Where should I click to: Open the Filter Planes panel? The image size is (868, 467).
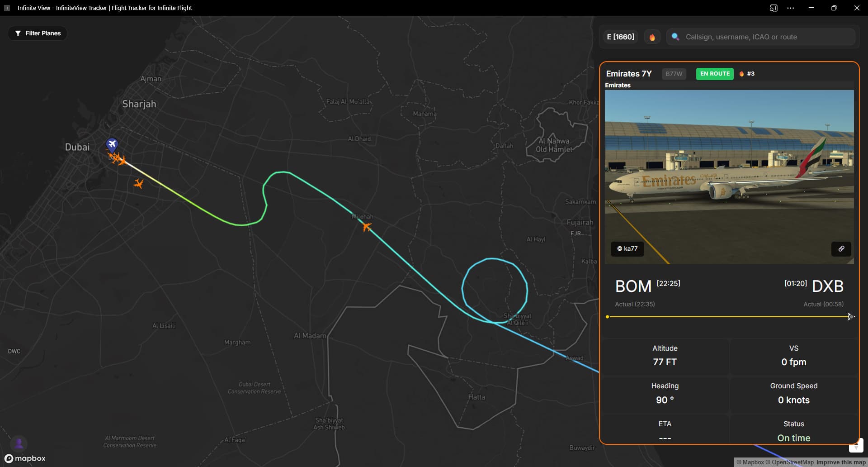point(38,33)
